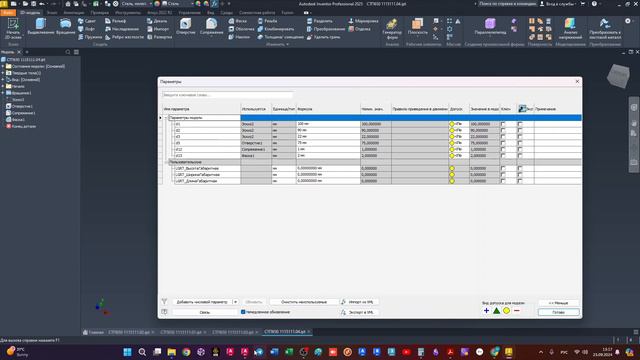
Task: Expand the Вращение1 feature node
Action: click(x=3, y=93)
